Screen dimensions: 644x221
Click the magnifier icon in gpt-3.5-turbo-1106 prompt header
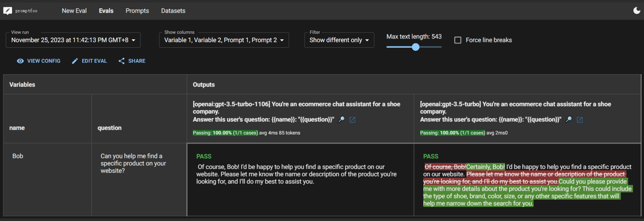tap(341, 120)
